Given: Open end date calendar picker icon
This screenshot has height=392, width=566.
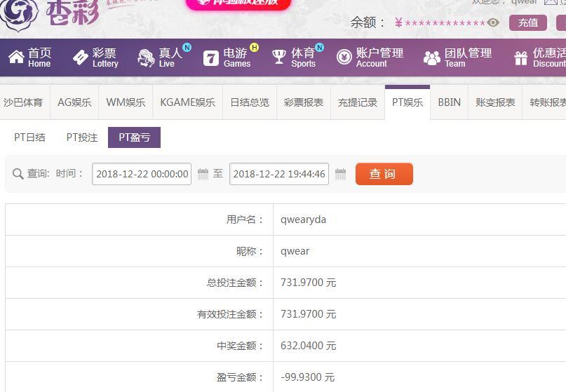Looking at the screenshot, I should [x=340, y=174].
